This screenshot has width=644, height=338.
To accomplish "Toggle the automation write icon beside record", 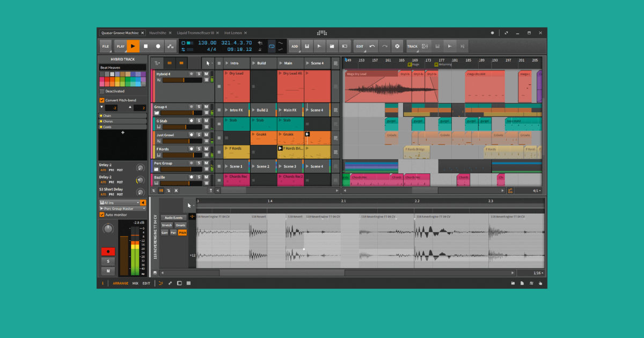I will click(x=170, y=46).
